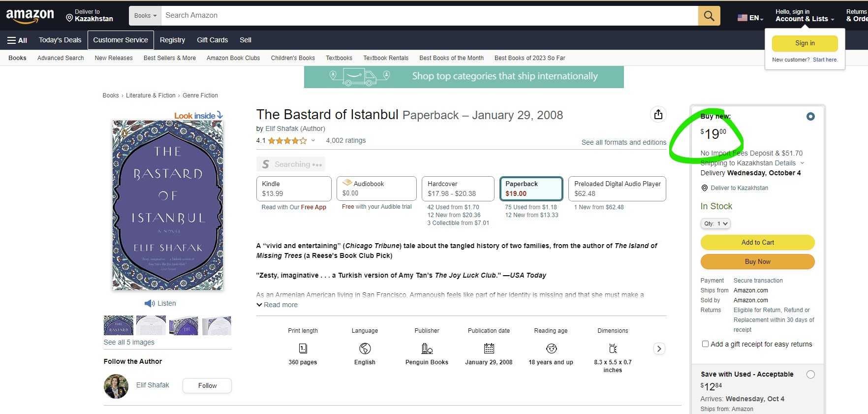868x414 pixels.
Task: Click the main book cover image
Action: point(168,205)
